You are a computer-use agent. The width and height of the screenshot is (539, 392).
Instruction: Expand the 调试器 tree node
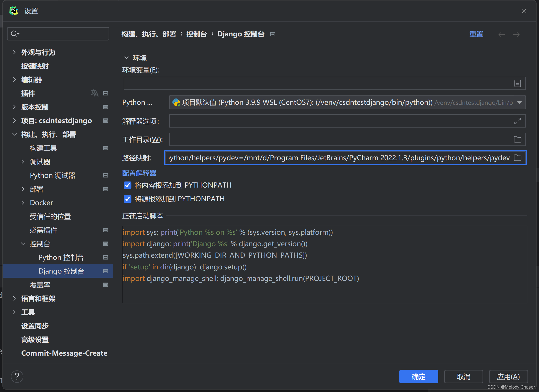23,162
